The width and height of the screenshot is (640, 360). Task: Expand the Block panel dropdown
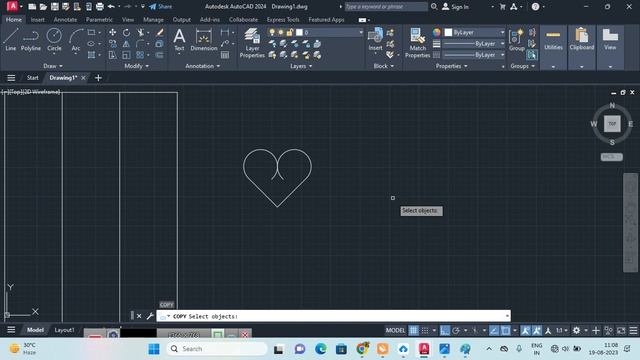[x=384, y=66]
